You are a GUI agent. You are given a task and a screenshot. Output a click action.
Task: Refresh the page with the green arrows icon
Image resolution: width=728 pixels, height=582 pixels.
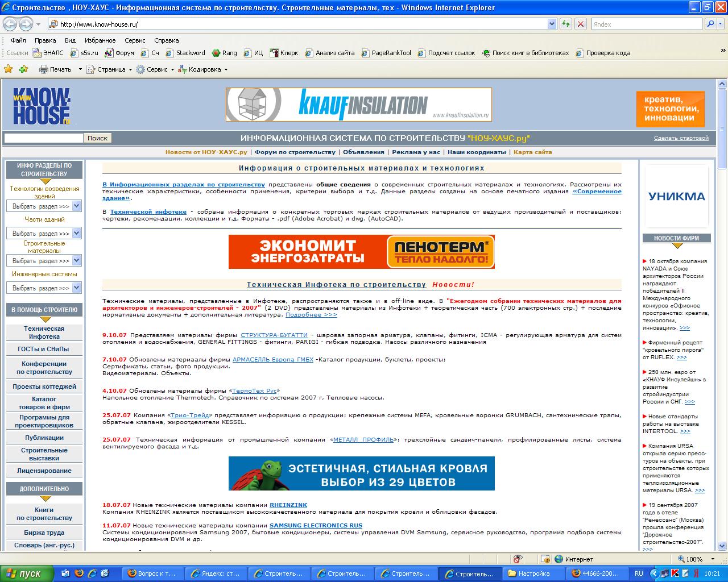click(x=565, y=24)
